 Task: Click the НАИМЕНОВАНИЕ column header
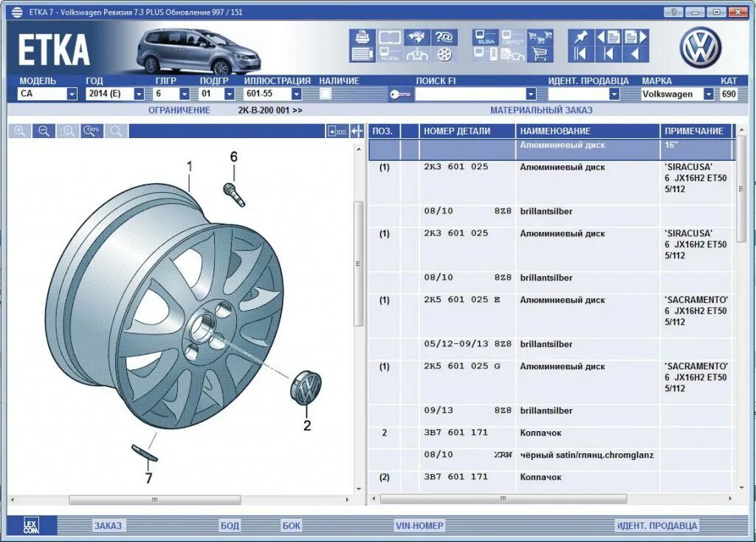[x=588, y=131]
